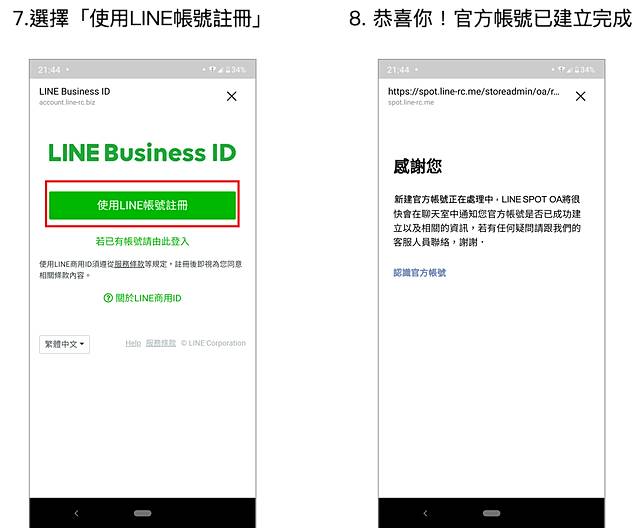Tap the home pill on the right phone
The width and height of the screenshot is (644, 528).
[x=491, y=513]
